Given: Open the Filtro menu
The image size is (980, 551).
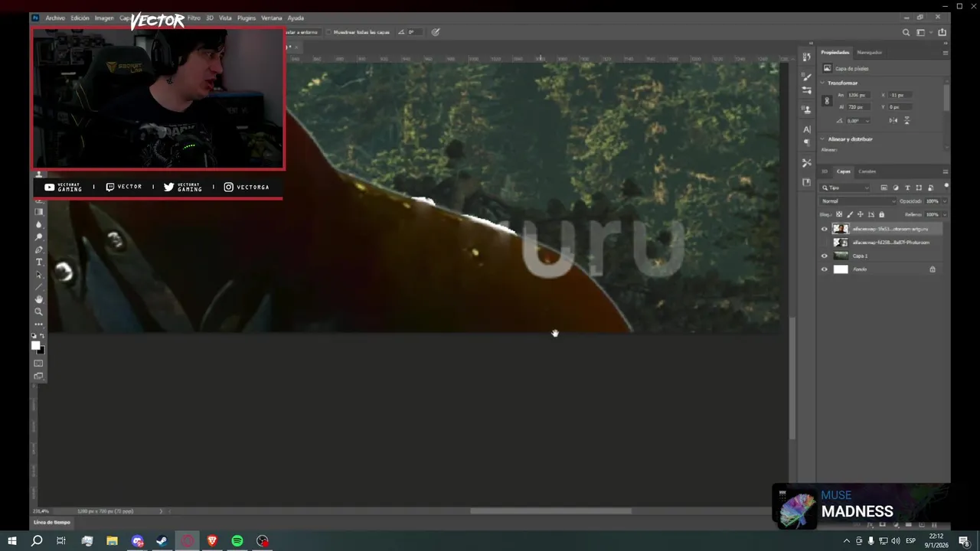Looking at the screenshot, I should (x=194, y=18).
